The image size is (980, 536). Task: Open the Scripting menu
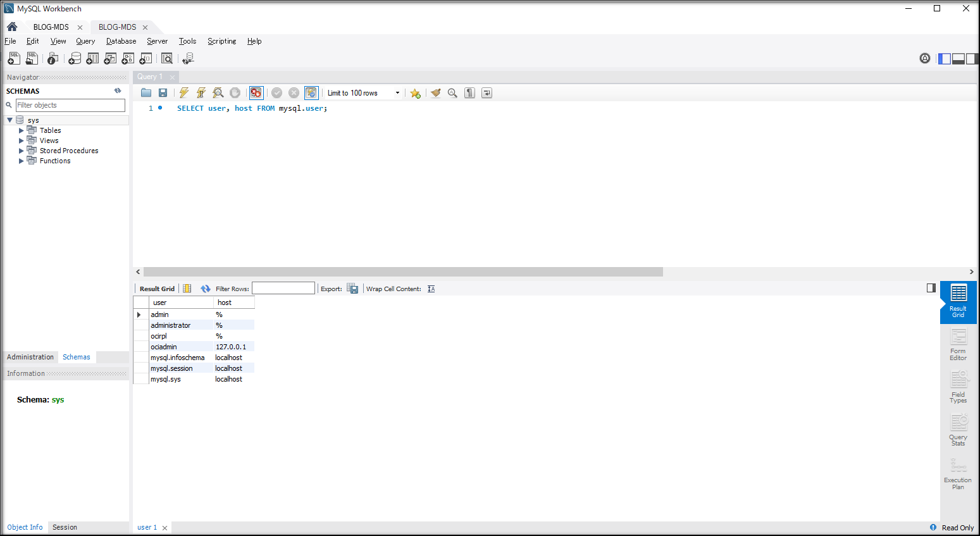(x=222, y=41)
